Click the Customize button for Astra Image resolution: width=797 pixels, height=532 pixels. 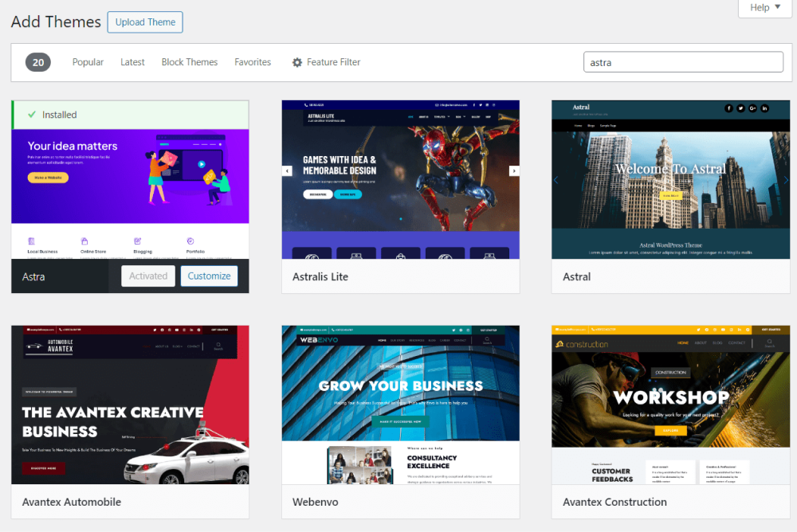(209, 276)
